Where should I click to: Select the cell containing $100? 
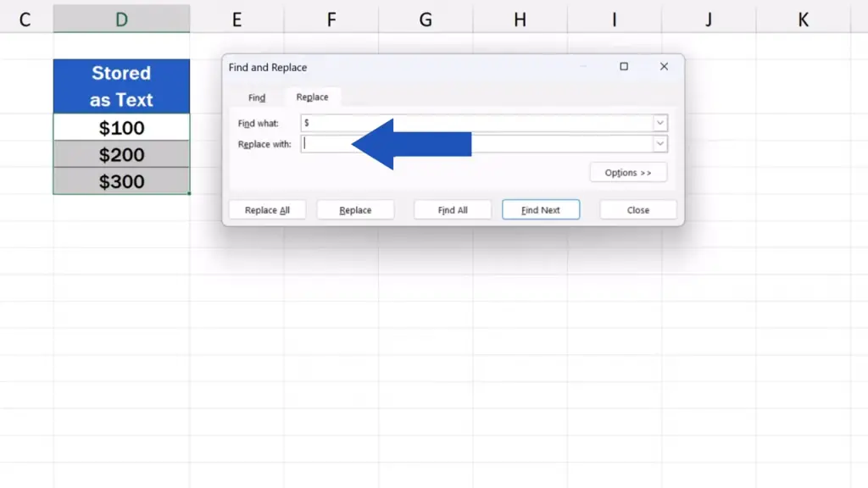pyautogui.click(x=121, y=128)
